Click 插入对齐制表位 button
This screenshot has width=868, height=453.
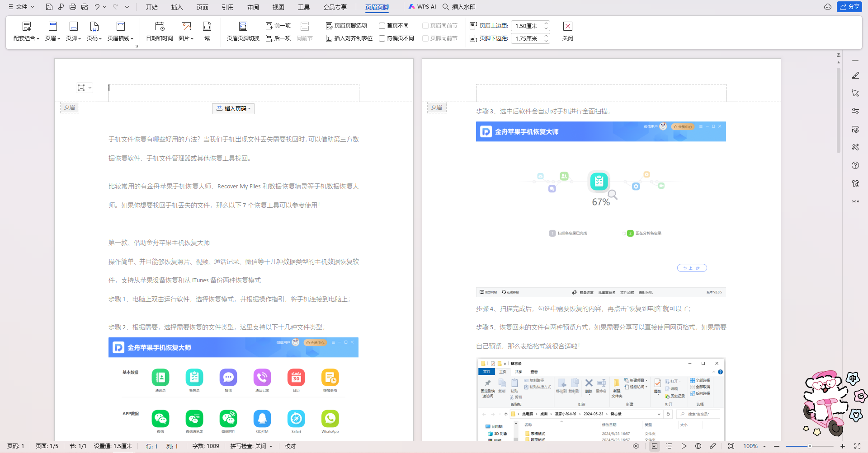tap(349, 38)
